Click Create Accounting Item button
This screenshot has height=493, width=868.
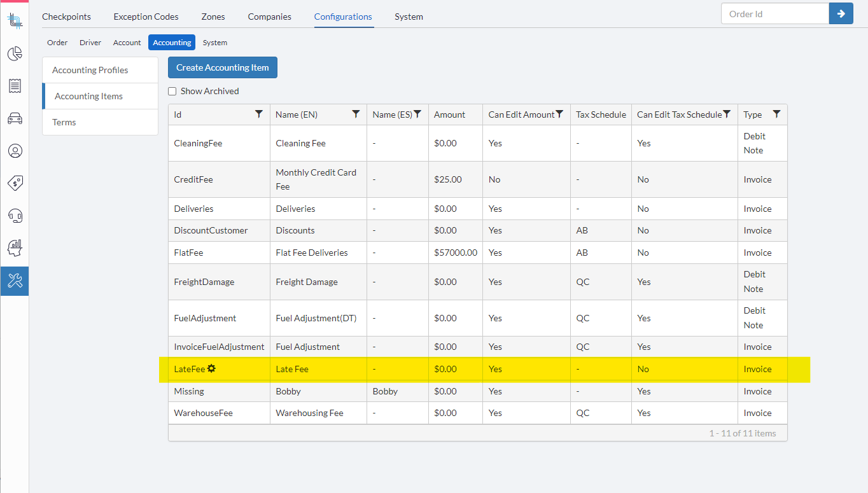click(223, 67)
